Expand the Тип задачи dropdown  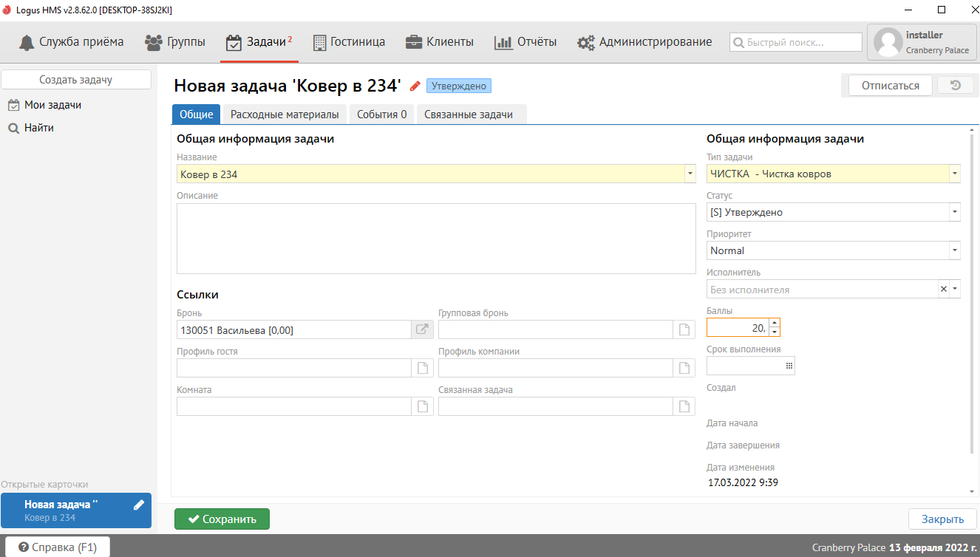point(954,174)
